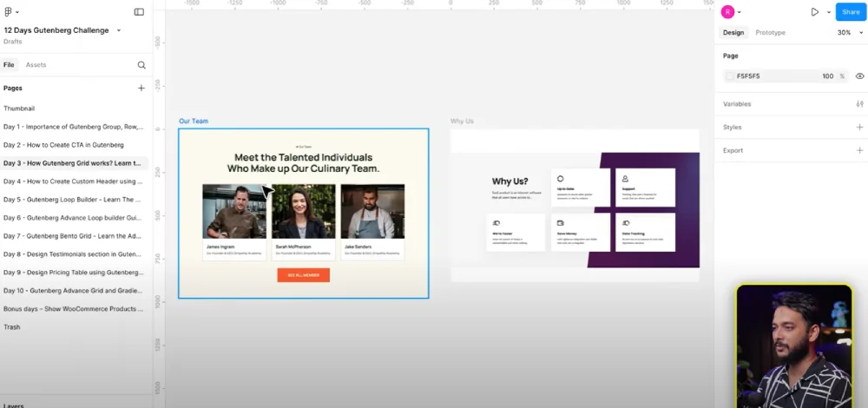Click the Share button

851,11
